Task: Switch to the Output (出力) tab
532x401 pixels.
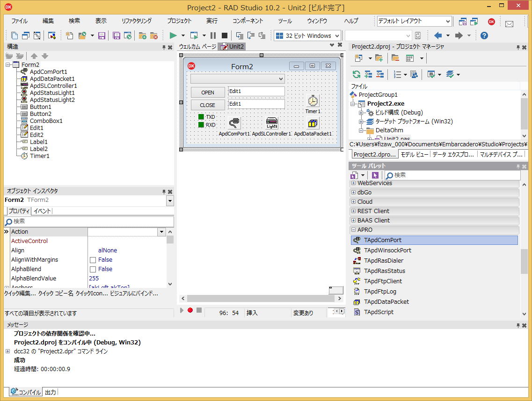Action: click(50, 392)
